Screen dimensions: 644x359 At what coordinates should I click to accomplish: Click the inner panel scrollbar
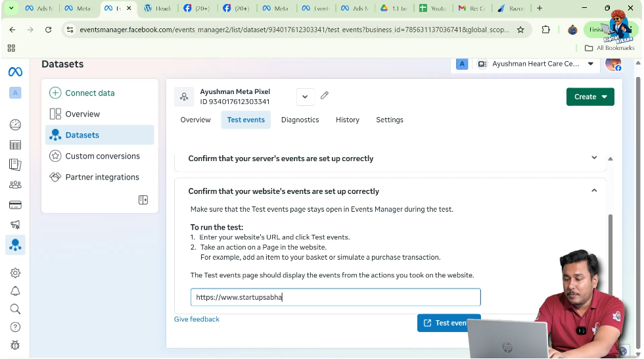pyautogui.click(x=610, y=254)
